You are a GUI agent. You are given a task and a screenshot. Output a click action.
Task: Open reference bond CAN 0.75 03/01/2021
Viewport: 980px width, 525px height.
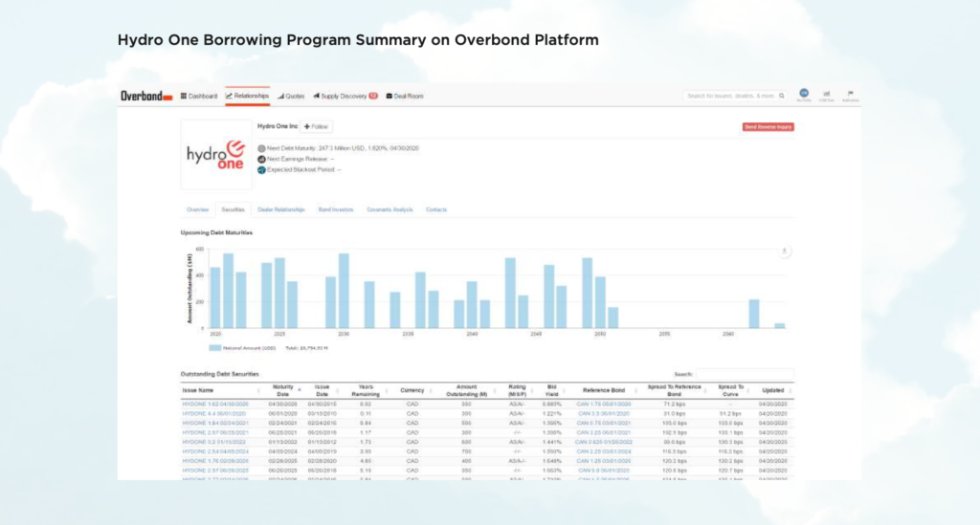[x=604, y=424]
